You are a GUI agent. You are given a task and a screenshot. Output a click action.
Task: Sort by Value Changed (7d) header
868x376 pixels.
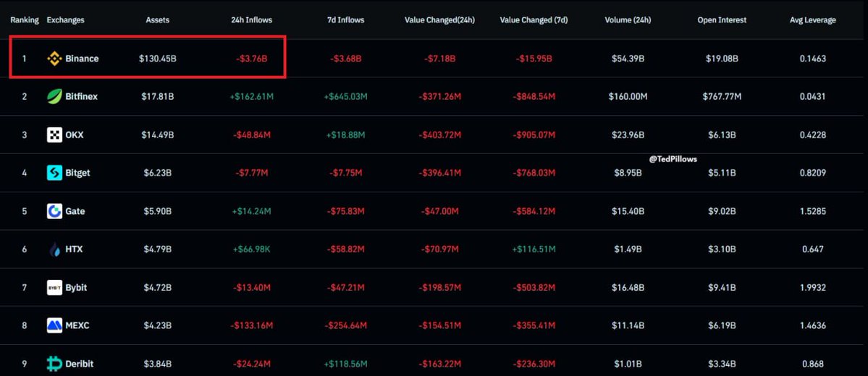point(534,20)
